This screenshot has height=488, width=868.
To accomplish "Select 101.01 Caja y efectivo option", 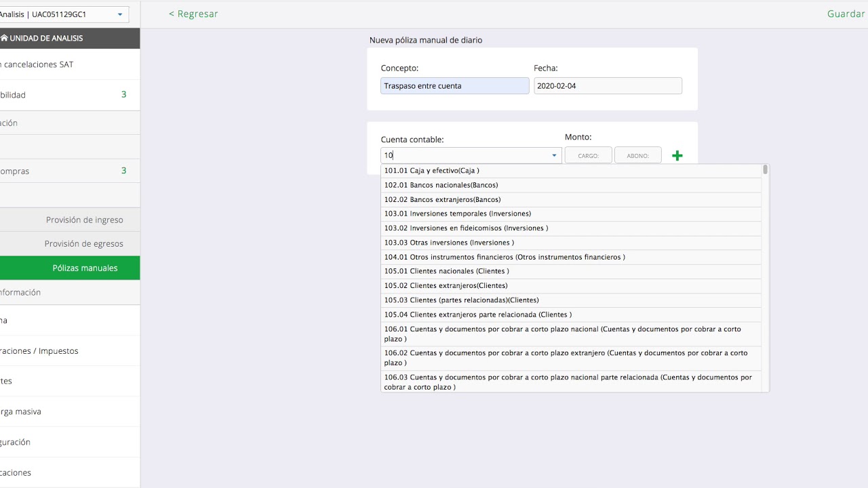I will (571, 171).
